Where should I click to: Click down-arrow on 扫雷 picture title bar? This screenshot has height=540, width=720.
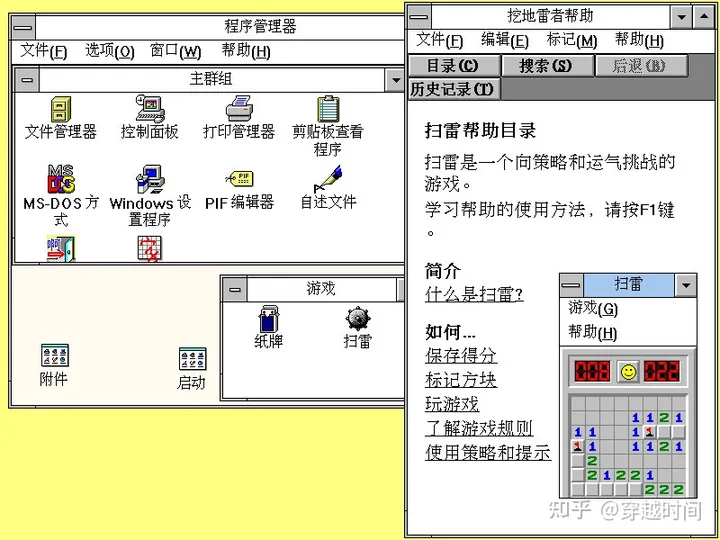point(686,285)
